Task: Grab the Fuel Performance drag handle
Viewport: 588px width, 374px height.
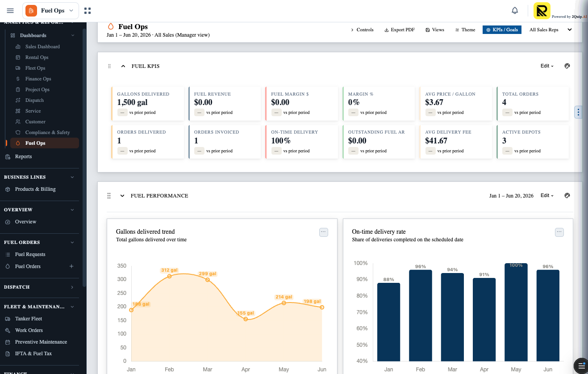Action: [109, 196]
